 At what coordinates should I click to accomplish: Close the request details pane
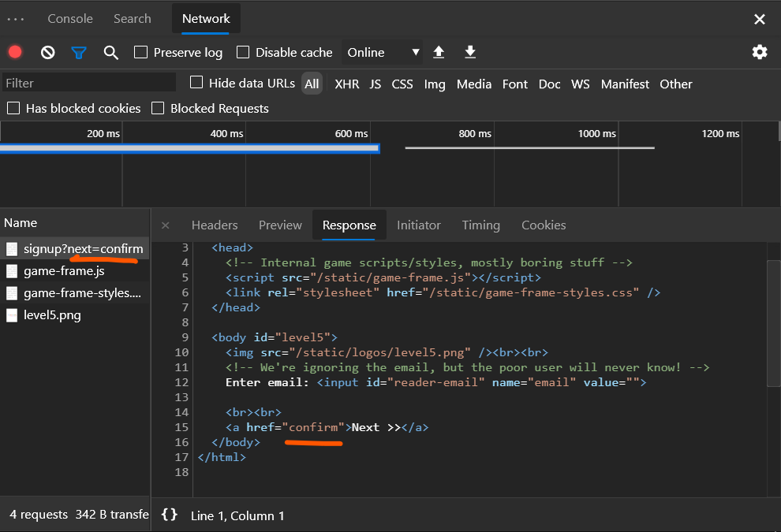tap(166, 225)
